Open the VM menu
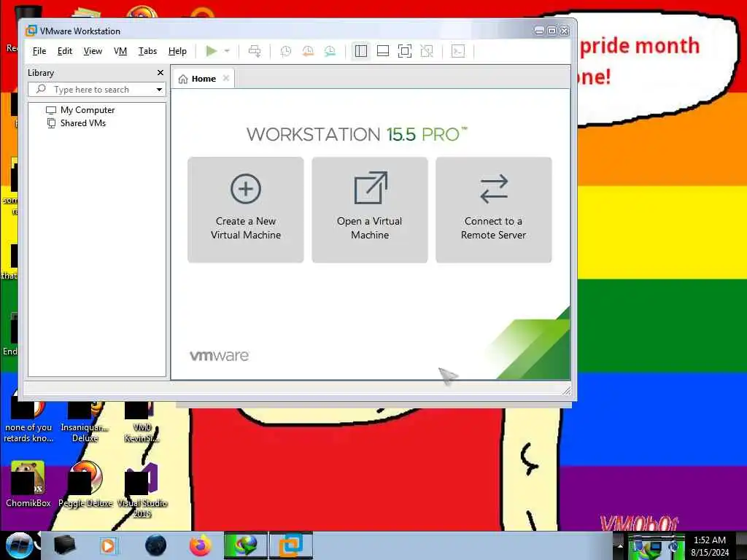The width and height of the screenshot is (747, 560). click(x=120, y=51)
